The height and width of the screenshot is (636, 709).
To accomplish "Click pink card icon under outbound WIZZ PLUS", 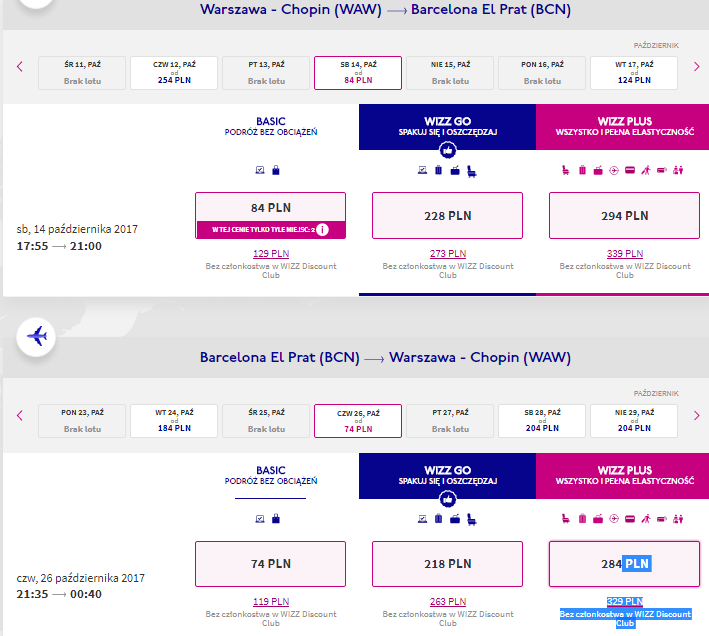I will [630, 170].
